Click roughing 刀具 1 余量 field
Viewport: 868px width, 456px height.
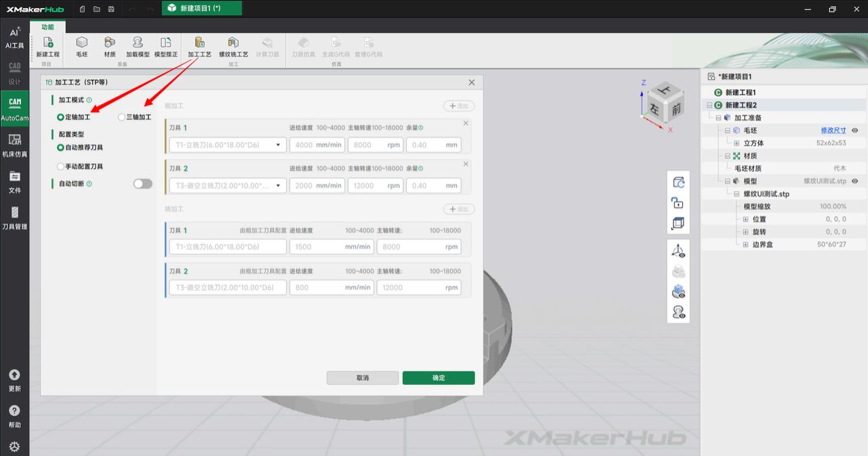point(434,145)
